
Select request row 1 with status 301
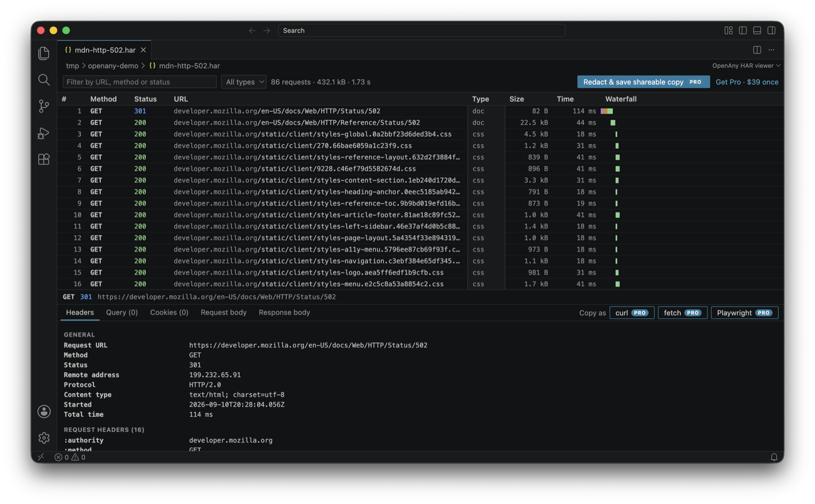tap(420, 111)
